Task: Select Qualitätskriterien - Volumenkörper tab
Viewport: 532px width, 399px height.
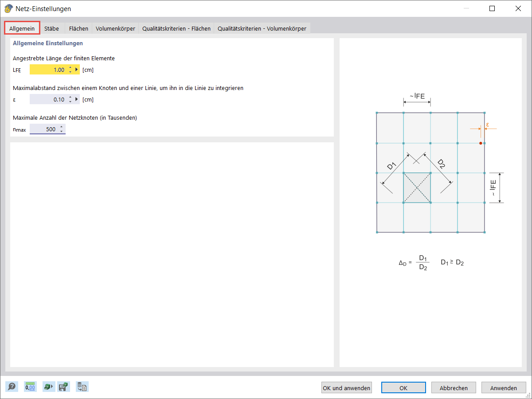Action: tap(262, 28)
